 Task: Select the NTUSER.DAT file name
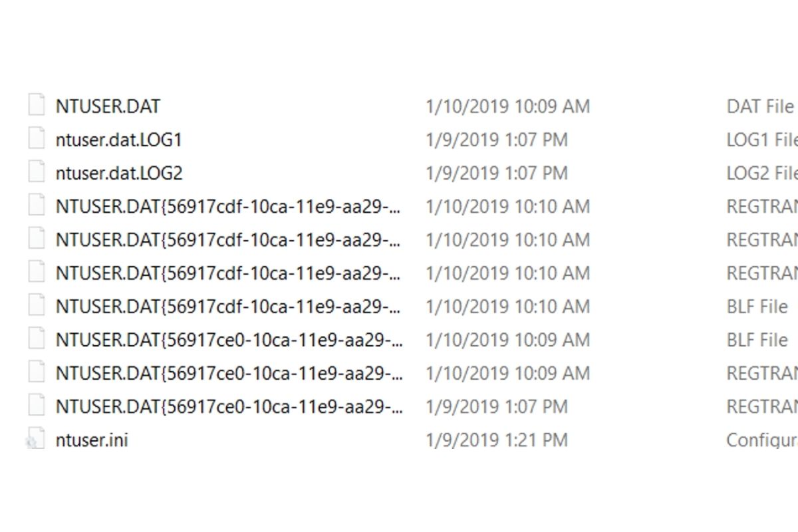click(x=108, y=106)
